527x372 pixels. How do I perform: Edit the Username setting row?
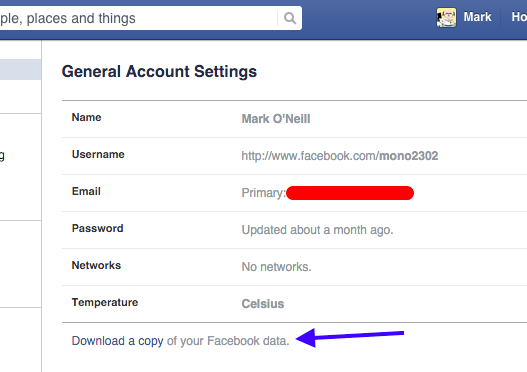tap(294, 156)
